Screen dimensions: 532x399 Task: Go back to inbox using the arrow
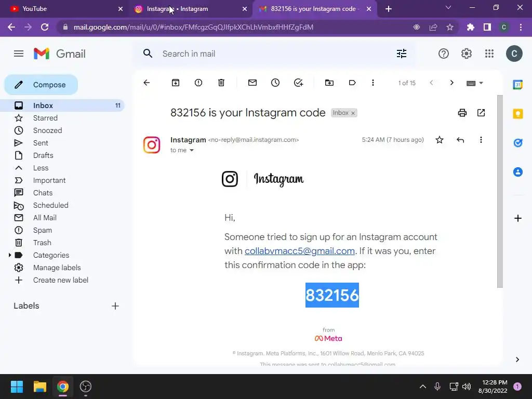(147, 83)
